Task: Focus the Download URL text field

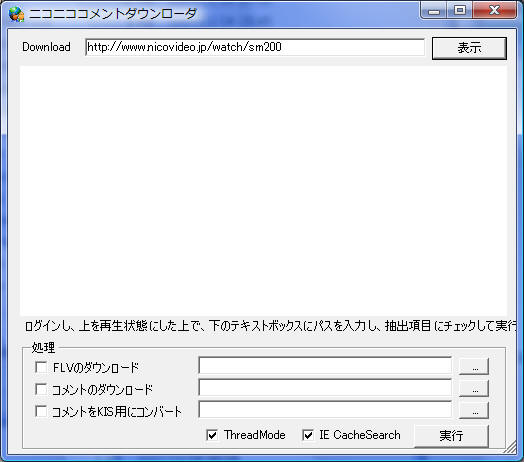Action: pos(255,47)
